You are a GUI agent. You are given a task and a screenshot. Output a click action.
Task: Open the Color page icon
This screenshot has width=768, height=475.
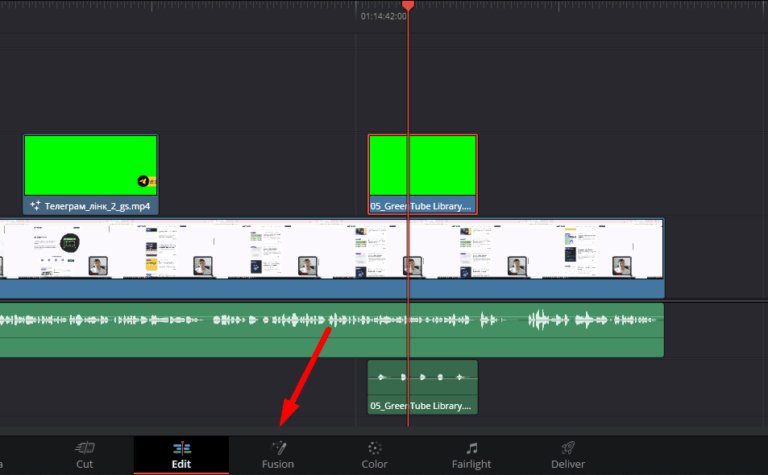[375, 448]
